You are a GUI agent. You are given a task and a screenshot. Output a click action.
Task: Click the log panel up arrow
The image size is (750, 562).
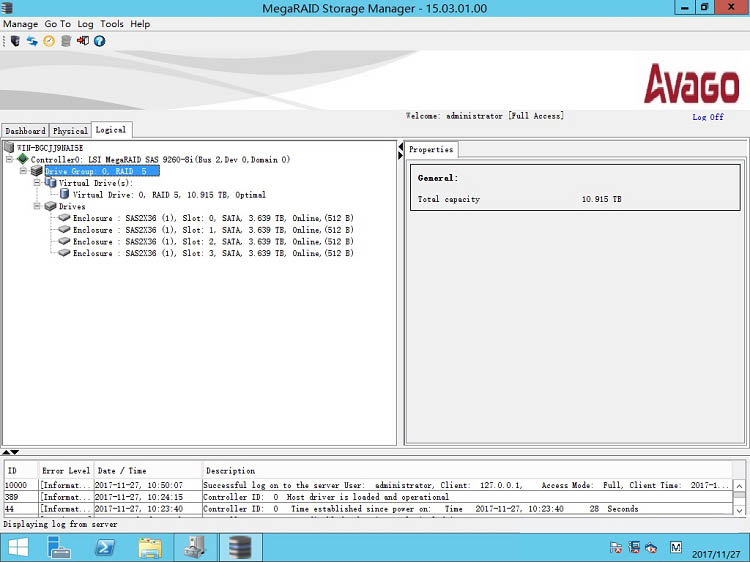pos(6,452)
